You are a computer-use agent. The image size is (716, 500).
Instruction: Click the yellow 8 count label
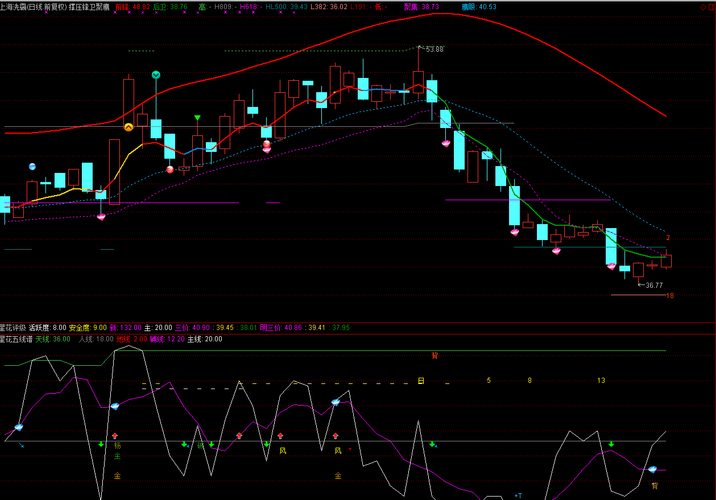(x=529, y=380)
